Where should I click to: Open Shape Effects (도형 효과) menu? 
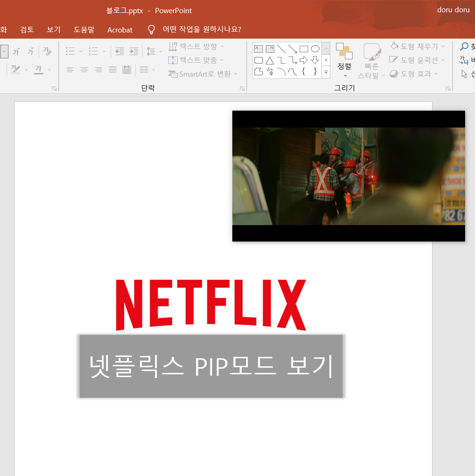click(414, 74)
